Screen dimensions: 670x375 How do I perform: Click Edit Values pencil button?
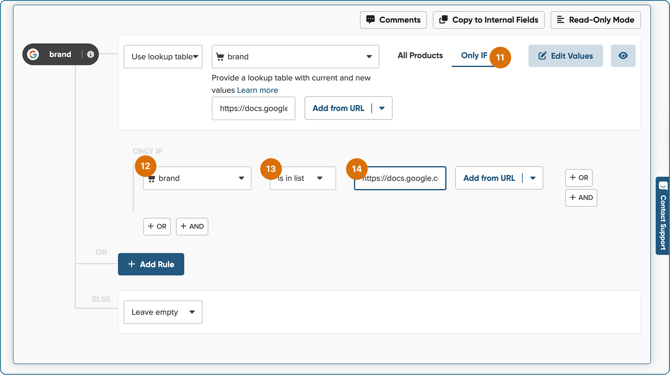(565, 56)
